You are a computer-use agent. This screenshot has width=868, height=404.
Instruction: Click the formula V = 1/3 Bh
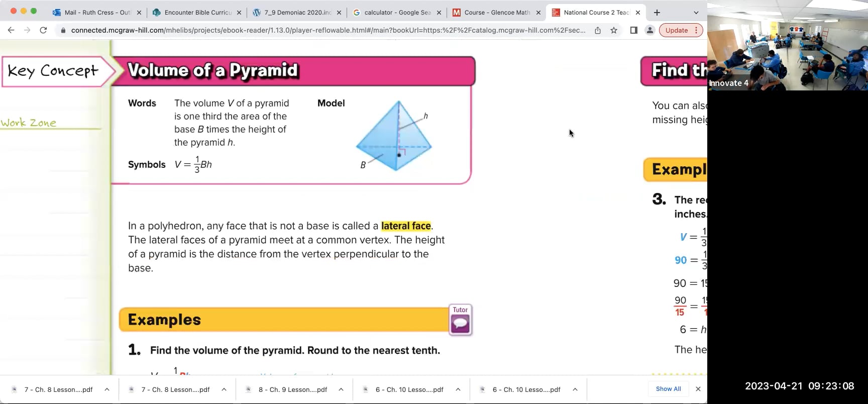pyautogui.click(x=193, y=164)
